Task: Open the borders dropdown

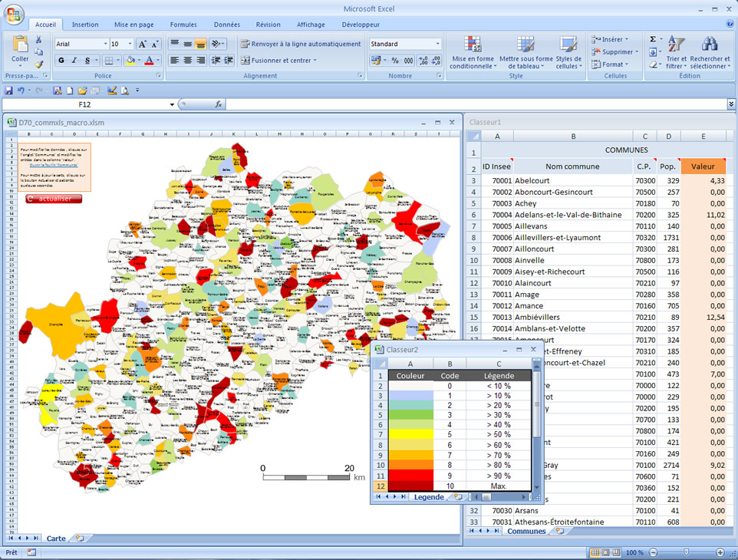Action: pos(117,61)
